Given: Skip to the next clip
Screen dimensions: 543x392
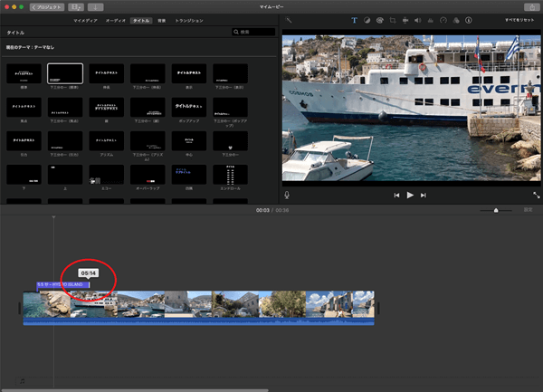Looking at the screenshot, I should point(424,195).
